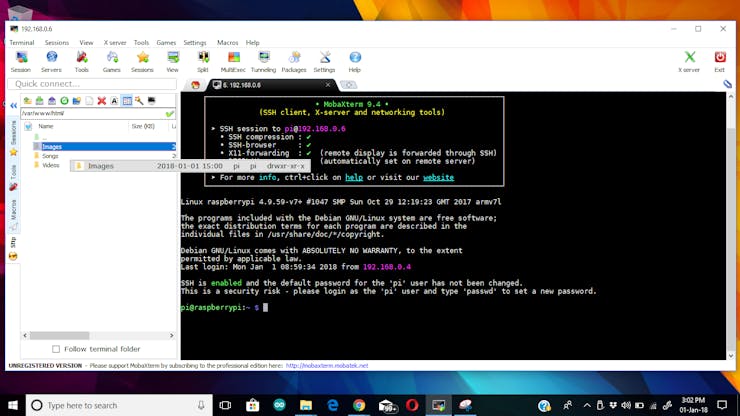Viewport: 740px width, 416px height.
Task: Open the Tools toolbar button
Action: (82, 62)
